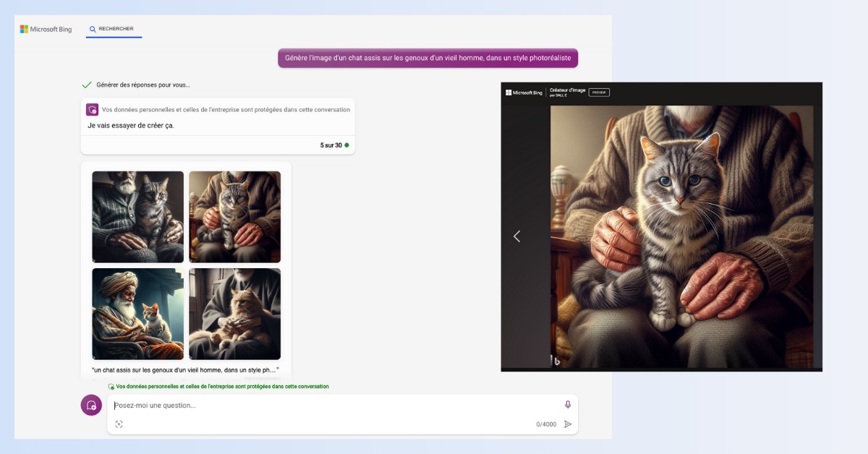
Task: Click Microsoft Bing logo in image creator panel
Action: [x=524, y=93]
